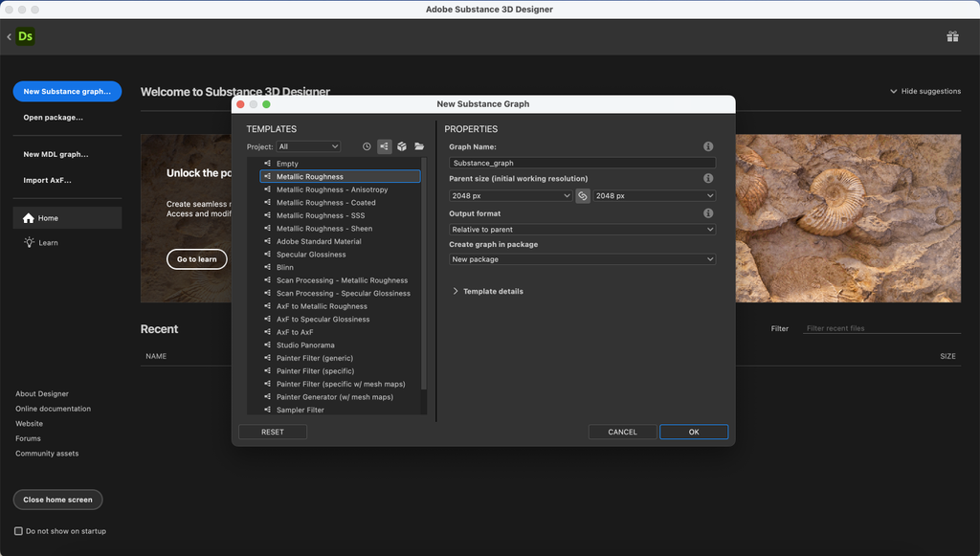
Task: Open the Create graph in package dropdown
Action: [x=581, y=258]
